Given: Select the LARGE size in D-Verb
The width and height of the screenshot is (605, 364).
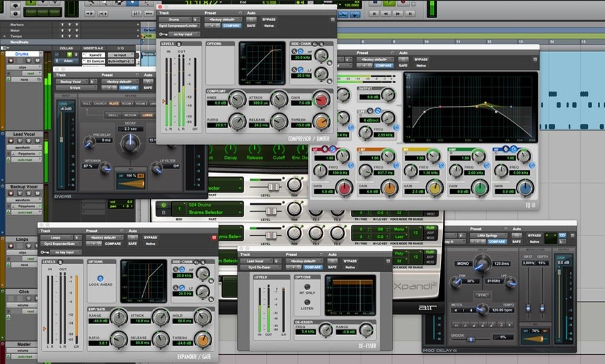Looking at the screenshot, I should coord(147,115).
